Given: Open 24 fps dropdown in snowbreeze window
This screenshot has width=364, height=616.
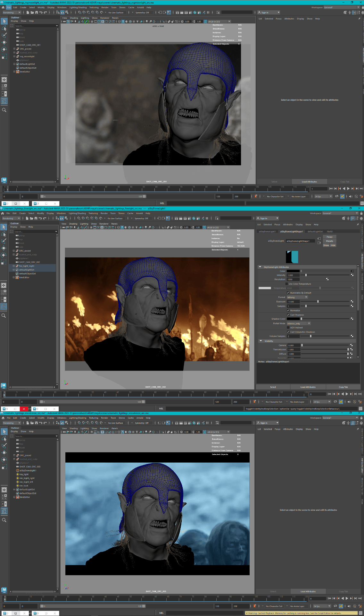Looking at the screenshot, I should coord(322,606).
